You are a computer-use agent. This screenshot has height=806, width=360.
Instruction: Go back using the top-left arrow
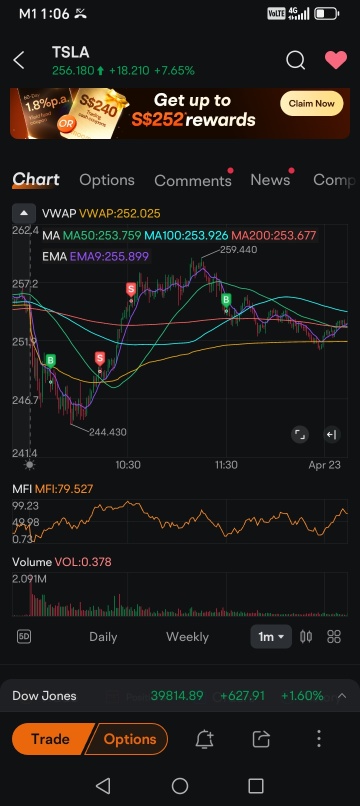(19, 61)
